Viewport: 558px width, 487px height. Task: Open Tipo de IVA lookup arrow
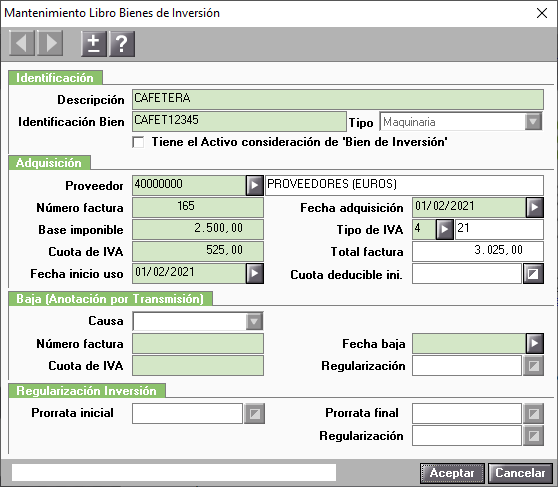(444, 229)
